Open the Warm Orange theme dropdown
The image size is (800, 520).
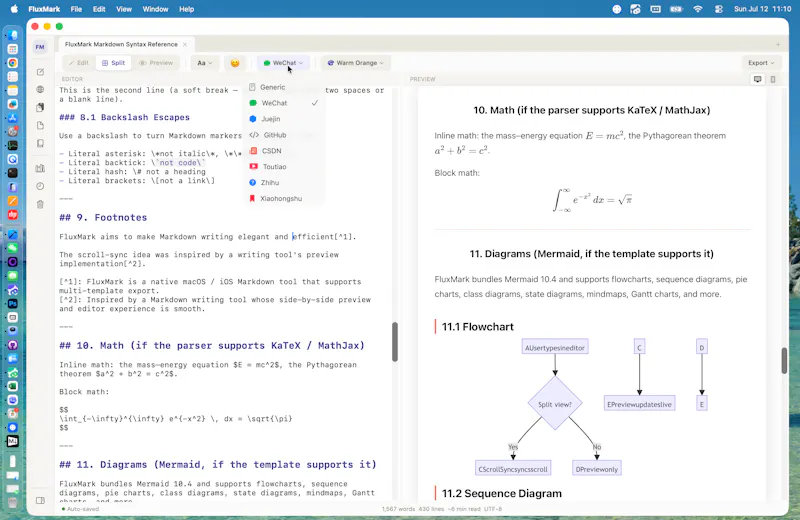(x=356, y=63)
